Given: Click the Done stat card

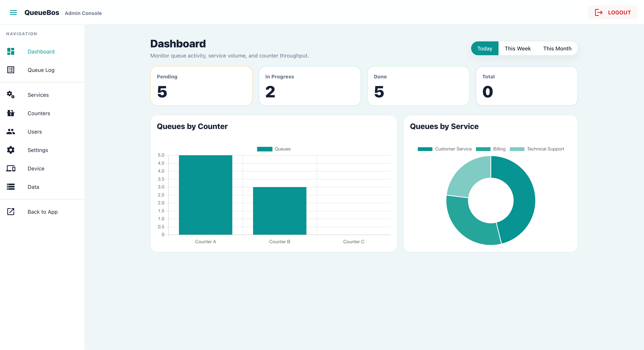Looking at the screenshot, I should point(418,86).
